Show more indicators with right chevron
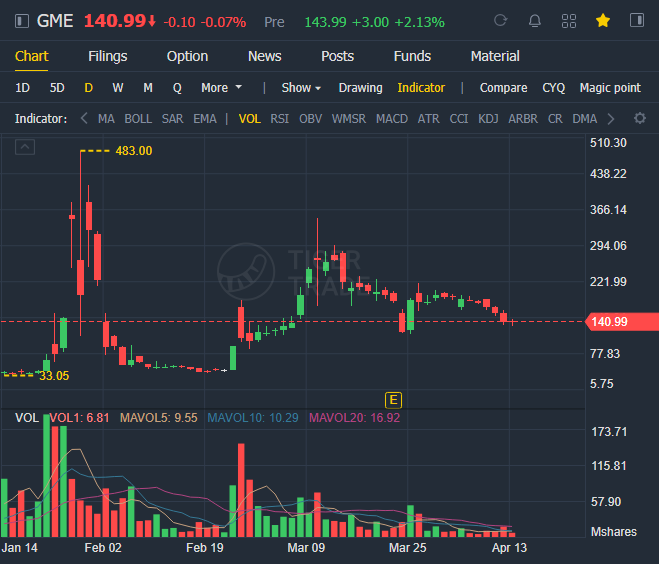This screenshot has height=564, width=659. click(611, 119)
